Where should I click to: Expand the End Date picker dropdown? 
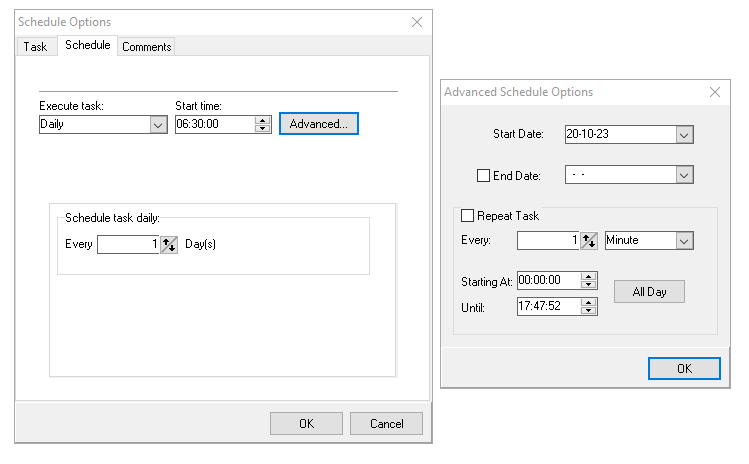tap(684, 175)
